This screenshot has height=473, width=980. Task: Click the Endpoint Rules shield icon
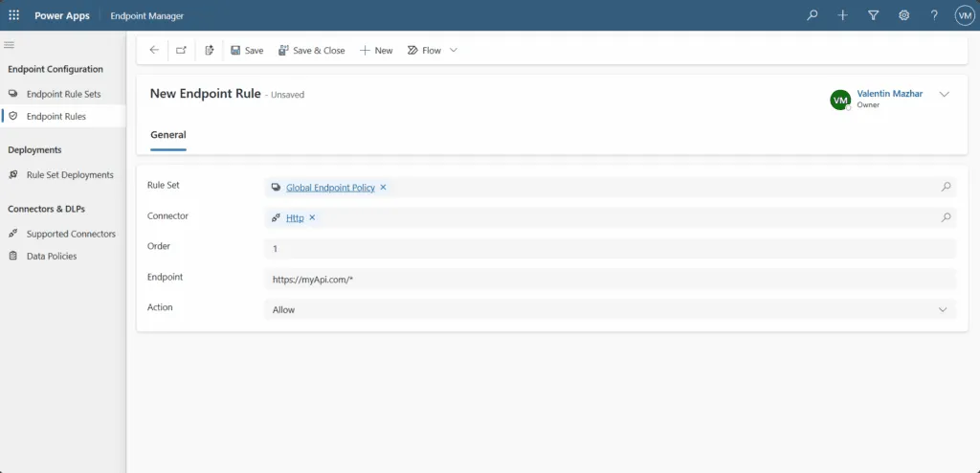click(13, 116)
